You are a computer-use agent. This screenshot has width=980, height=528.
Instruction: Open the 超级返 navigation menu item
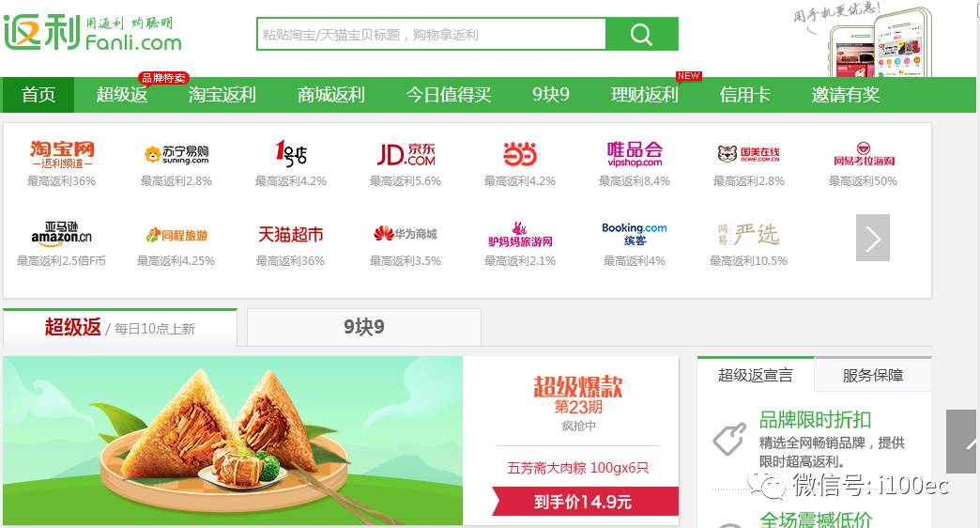(x=122, y=95)
